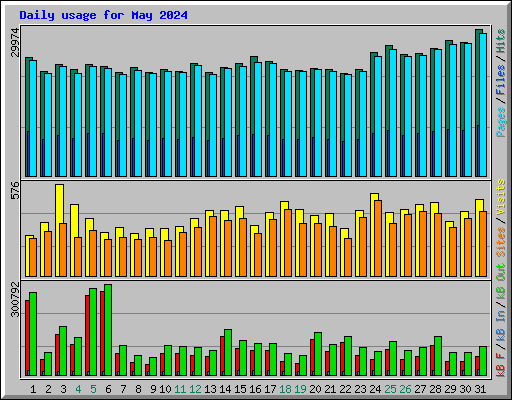Click the 'kB F' legend label
This screenshot has width=512, height=400.
coord(500,365)
